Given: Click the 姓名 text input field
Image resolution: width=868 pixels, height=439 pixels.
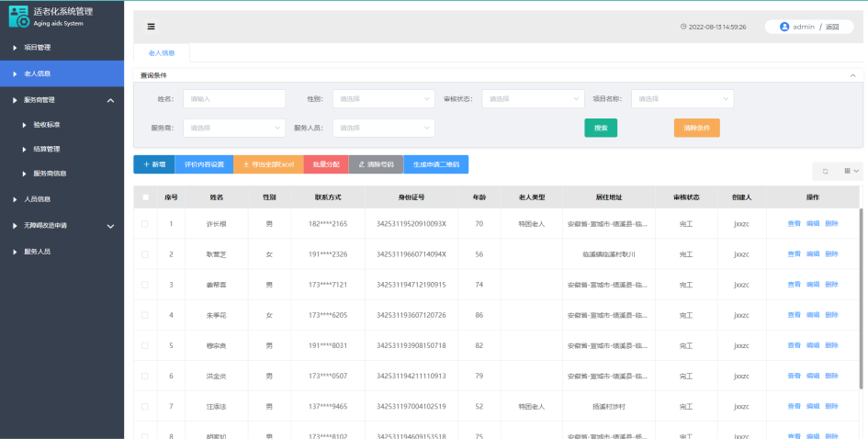Looking at the screenshot, I should pos(233,98).
